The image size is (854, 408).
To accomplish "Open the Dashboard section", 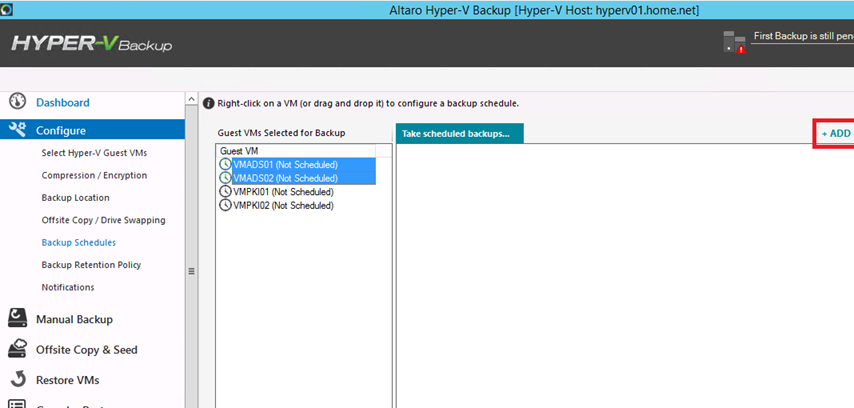I will pyautogui.click(x=63, y=102).
